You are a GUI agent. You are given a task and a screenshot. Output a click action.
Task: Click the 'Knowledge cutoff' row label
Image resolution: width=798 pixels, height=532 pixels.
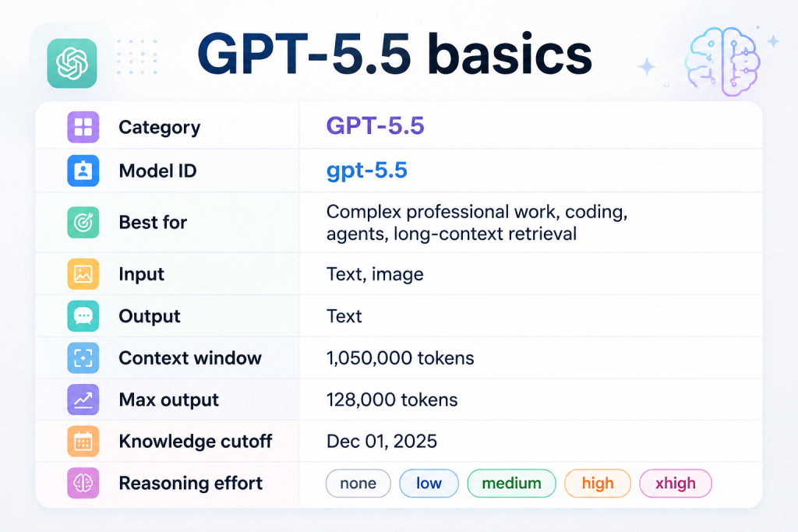[196, 442]
